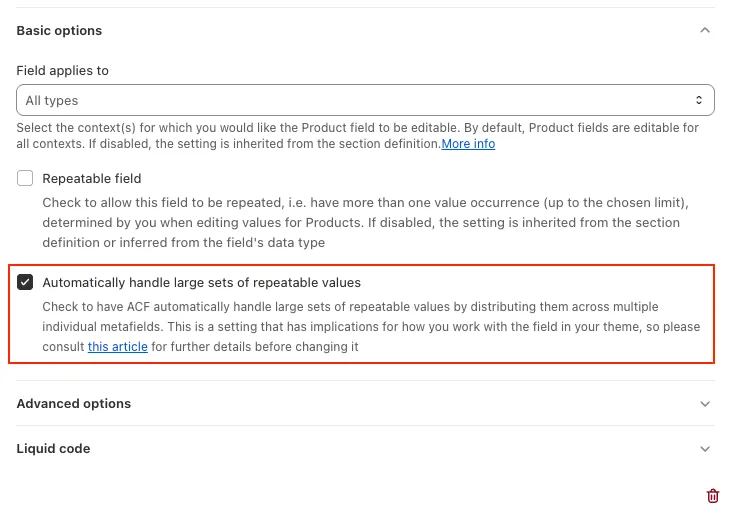Image resolution: width=732 pixels, height=516 pixels.
Task: Expand the Advanced options section heading
Action: point(74,403)
